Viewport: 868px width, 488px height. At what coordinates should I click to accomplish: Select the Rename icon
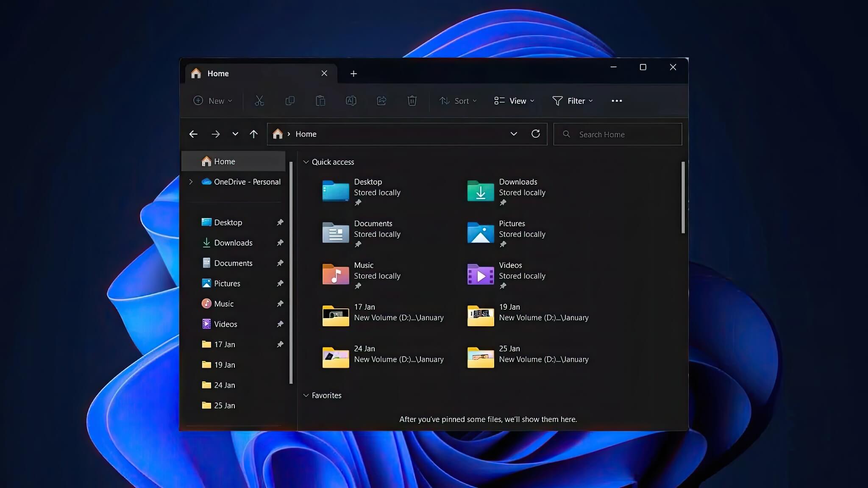tap(351, 101)
